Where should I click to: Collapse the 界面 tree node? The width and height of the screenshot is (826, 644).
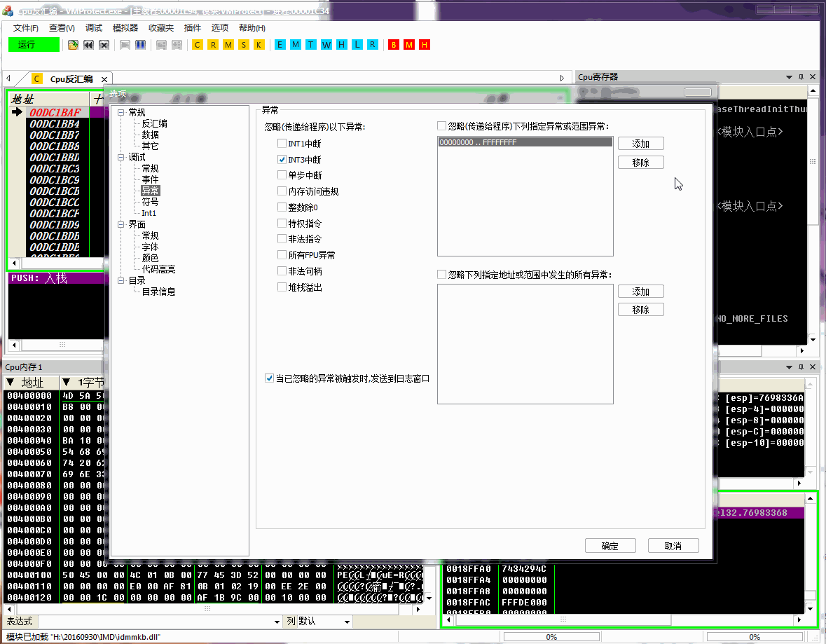pos(121,224)
